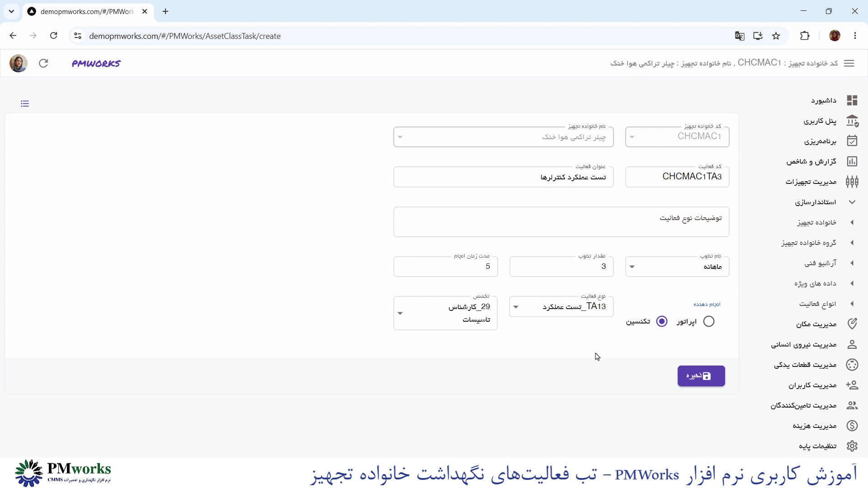Click the install app icon in address bar

tap(758, 36)
